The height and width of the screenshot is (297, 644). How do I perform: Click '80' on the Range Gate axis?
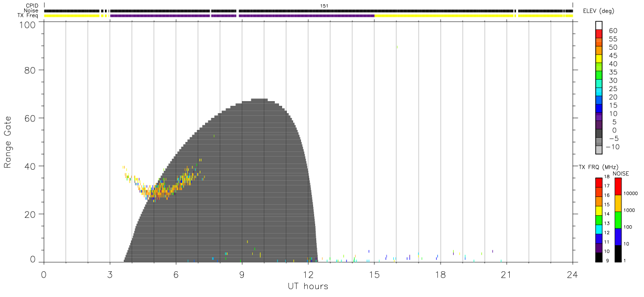tap(31, 70)
